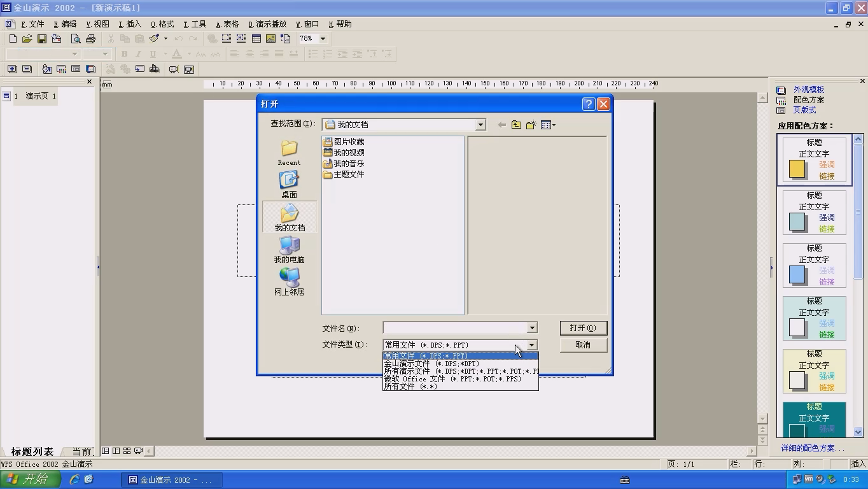Click the New document toolbar icon
Screen dimensions: 868x489
(x=12, y=39)
